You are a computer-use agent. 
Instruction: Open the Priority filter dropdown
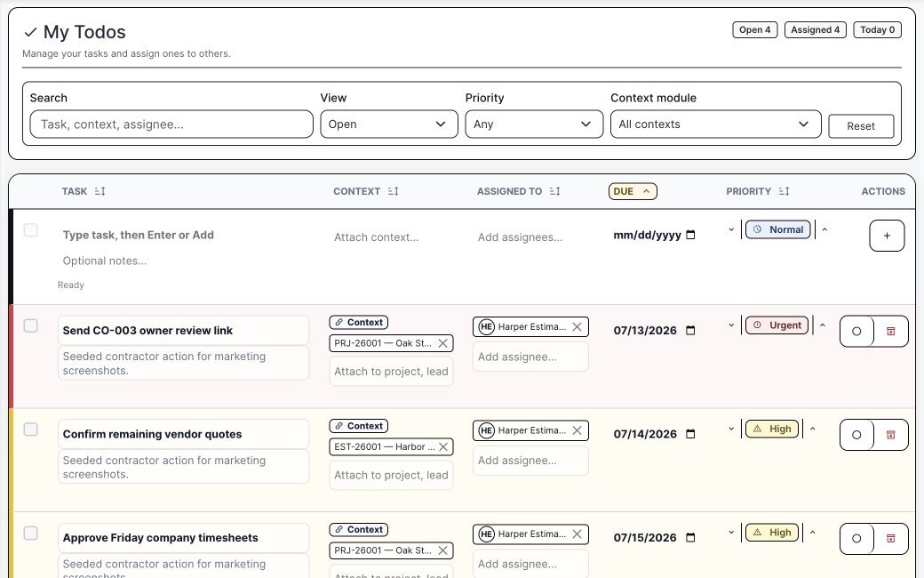tap(534, 124)
